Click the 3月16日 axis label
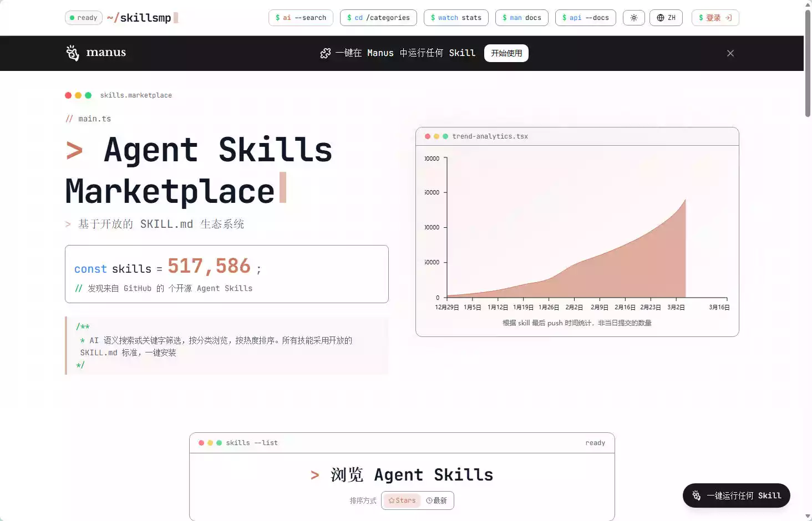Screen dimensions: 812x521 click(x=719, y=307)
